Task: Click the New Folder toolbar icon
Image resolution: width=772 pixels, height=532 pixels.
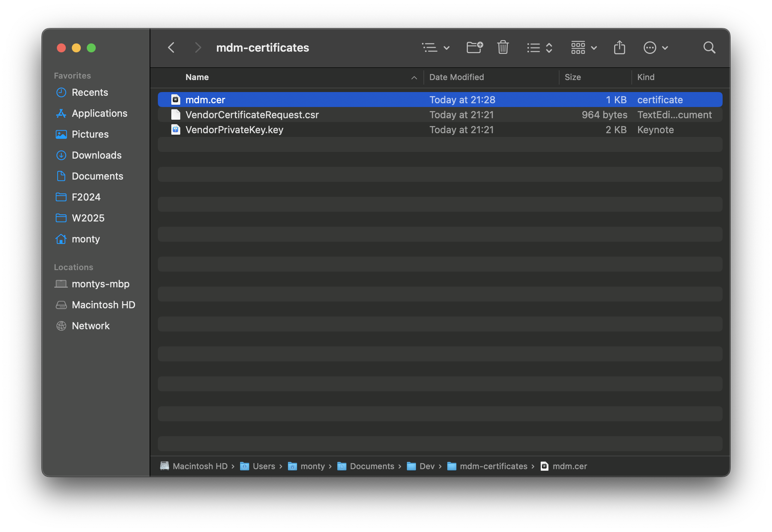Action: point(475,48)
